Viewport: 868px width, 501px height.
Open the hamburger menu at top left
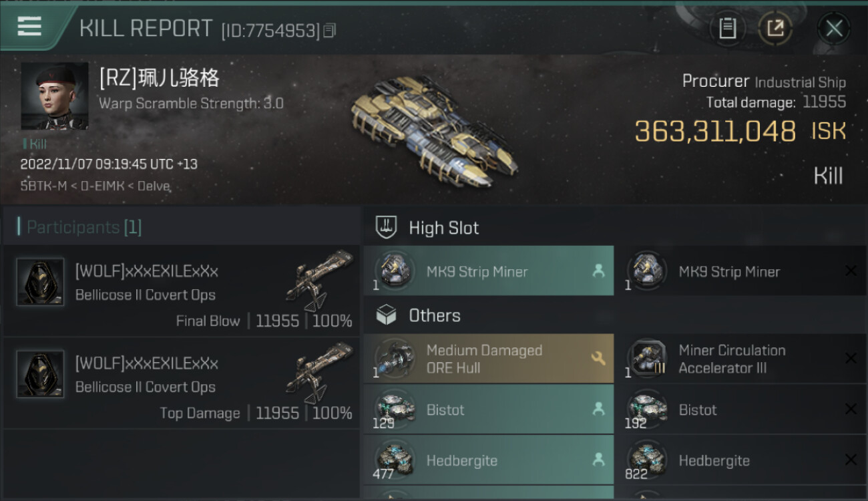(29, 26)
